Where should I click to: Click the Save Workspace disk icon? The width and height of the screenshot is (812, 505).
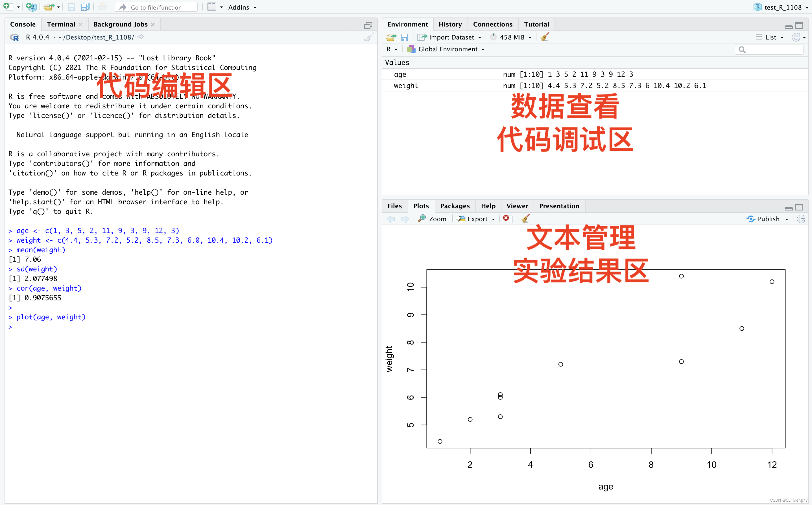tap(404, 37)
